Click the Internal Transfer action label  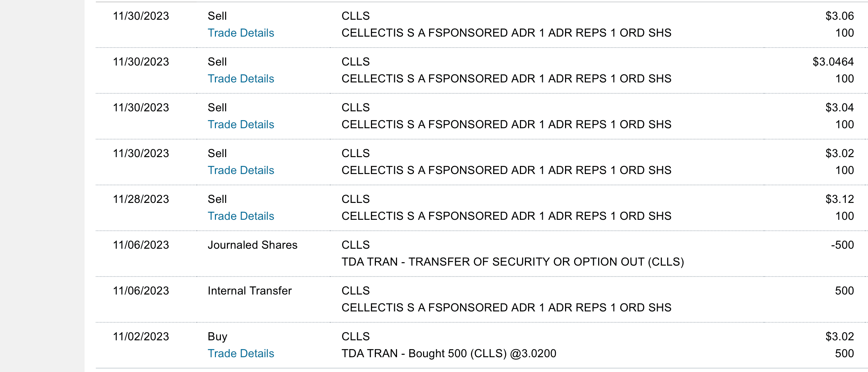[x=249, y=291]
